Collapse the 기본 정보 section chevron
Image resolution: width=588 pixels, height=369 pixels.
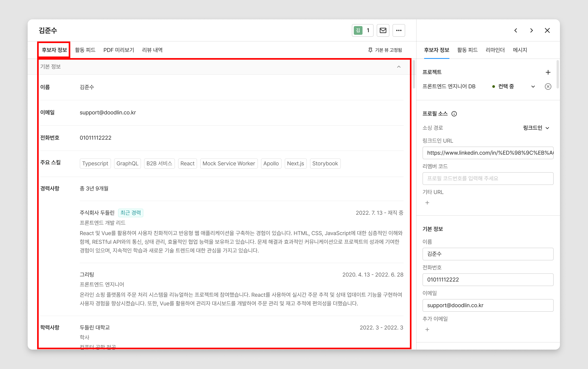pos(399,67)
